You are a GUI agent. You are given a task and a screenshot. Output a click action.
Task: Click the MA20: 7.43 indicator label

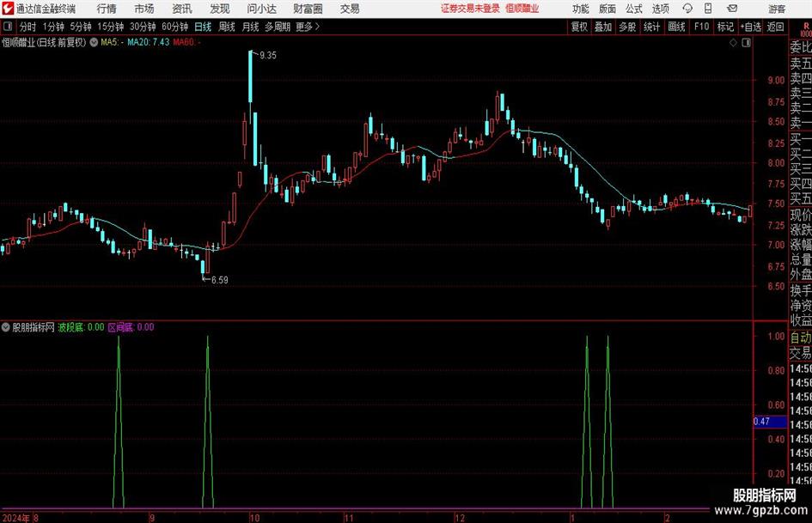click(x=148, y=42)
